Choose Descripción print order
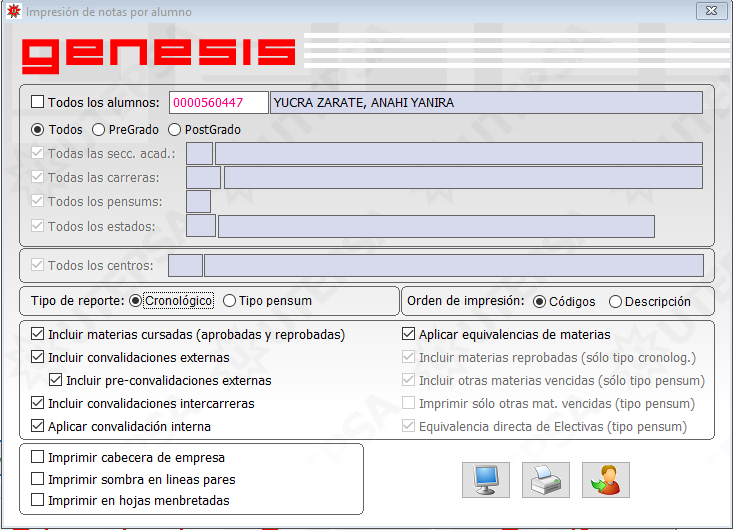 (615, 301)
